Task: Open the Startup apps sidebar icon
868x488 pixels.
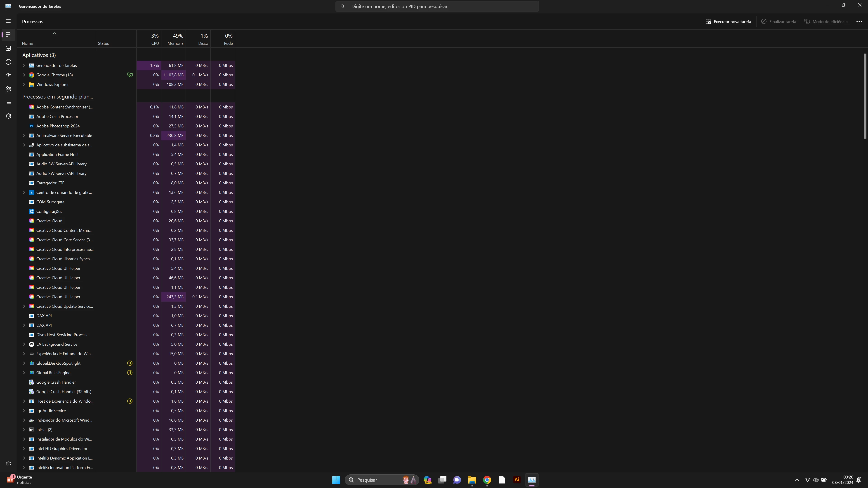Action: [8, 75]
